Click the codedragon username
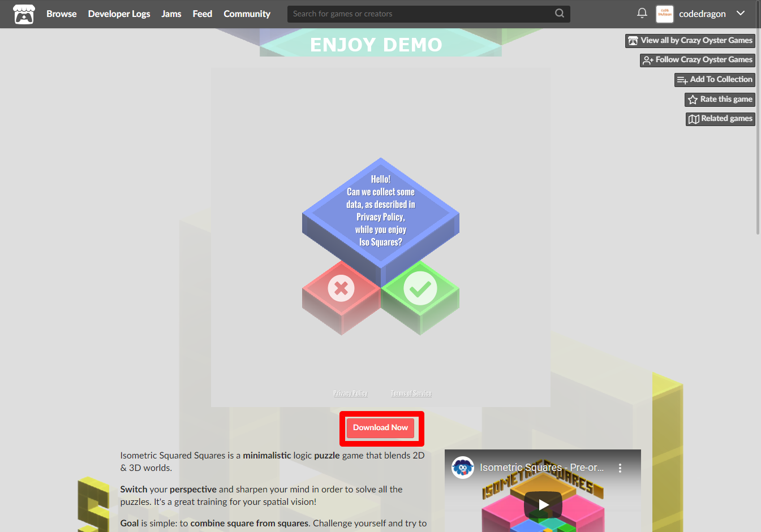Viewport: 761px width, 532px height. (702, 14)
